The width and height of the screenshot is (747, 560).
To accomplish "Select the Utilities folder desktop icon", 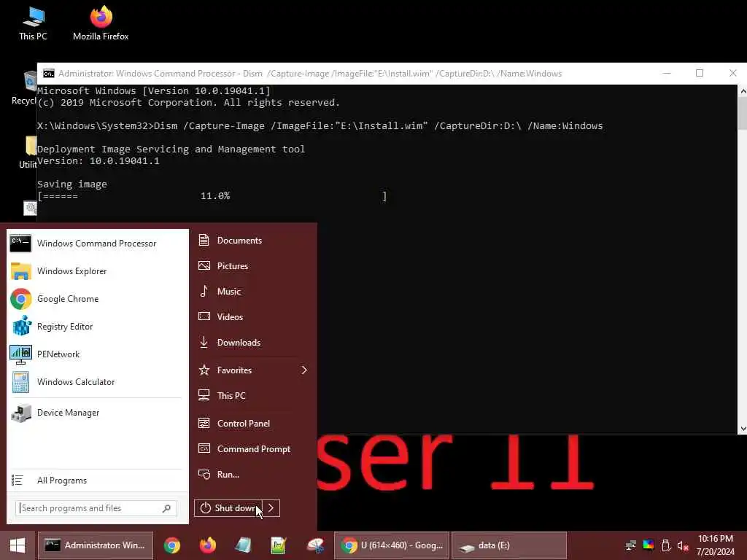I will tap(28, 152).
